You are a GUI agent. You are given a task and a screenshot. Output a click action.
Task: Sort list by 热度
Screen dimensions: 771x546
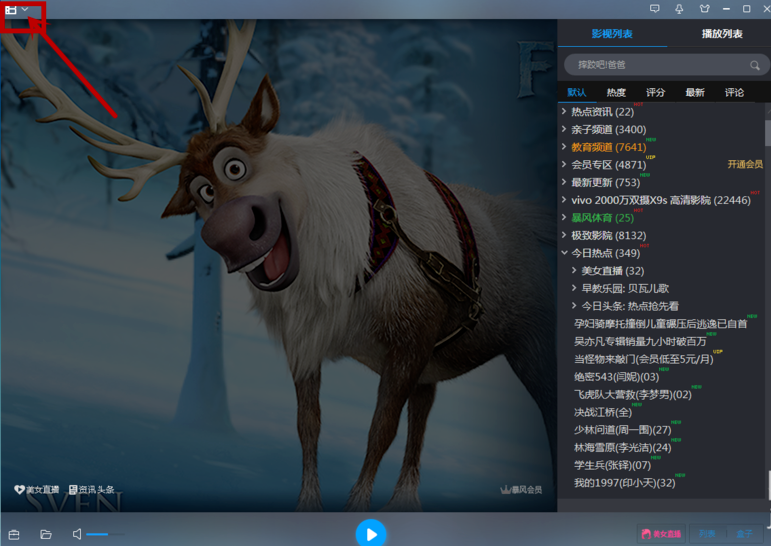coord(616,92)
